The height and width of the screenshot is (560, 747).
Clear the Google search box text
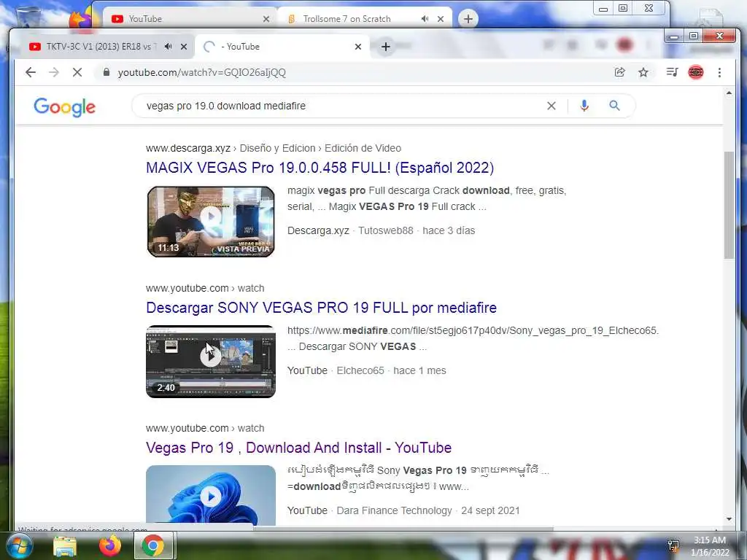[x=551, y=106]
